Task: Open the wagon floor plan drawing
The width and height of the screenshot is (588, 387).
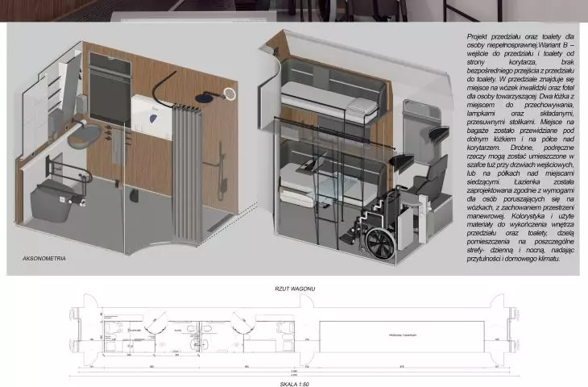Action: pyautogui.click(x=294, y=335)
